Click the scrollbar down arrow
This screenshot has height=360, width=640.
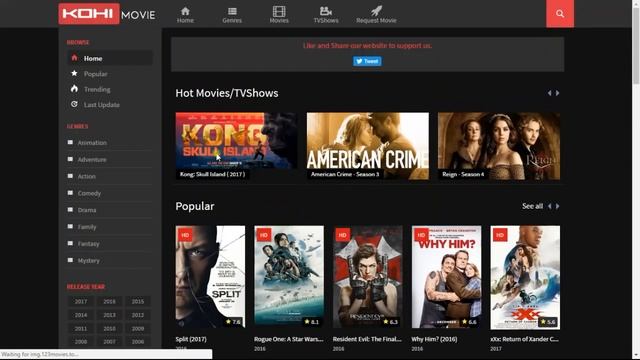(x=636, y=356)
